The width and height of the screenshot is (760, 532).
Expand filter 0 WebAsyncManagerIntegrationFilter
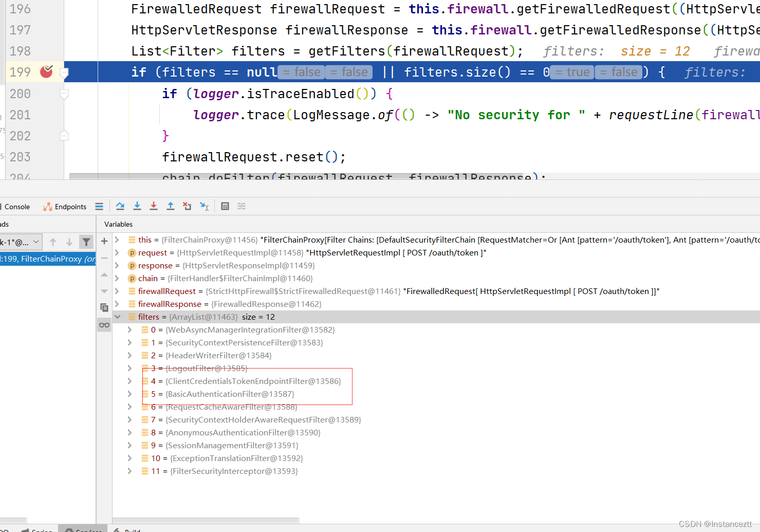pos(129,329)
